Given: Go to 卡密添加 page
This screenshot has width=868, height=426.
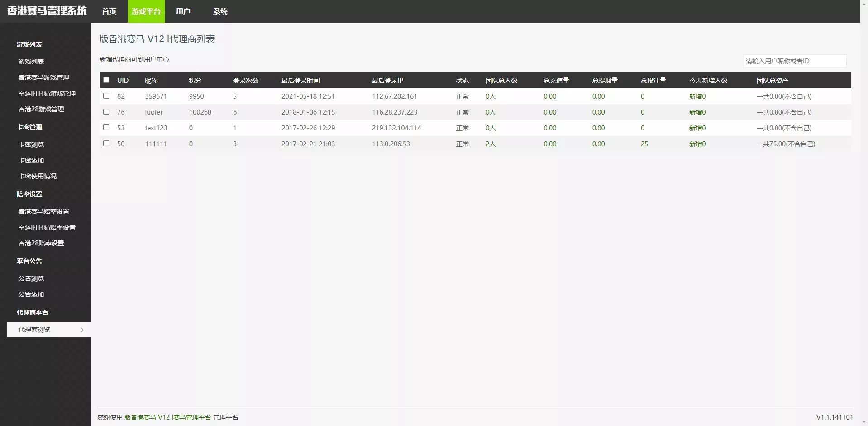Looking at the screenshot, I should pos(31,160).
